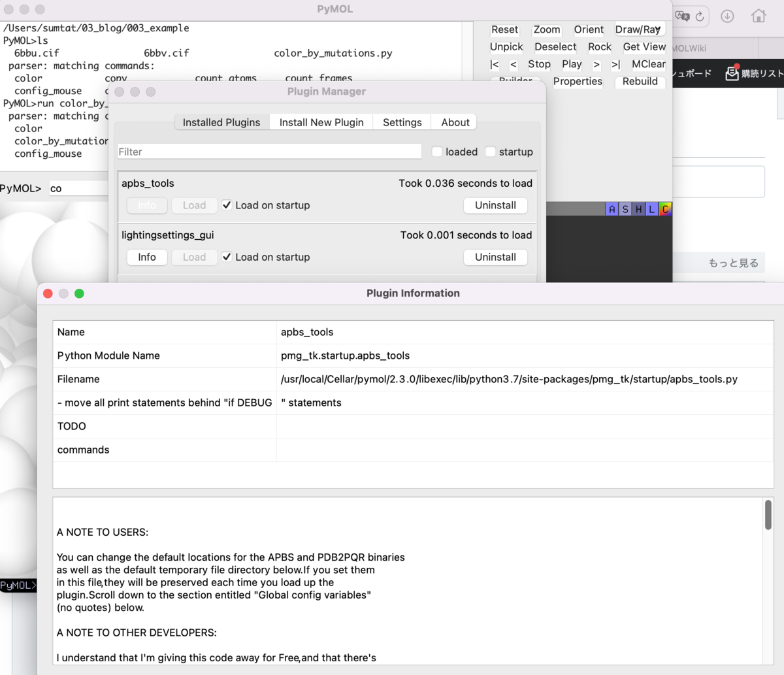784x675 pixels.
Task: Open the browser downloads icon
Action: pyautogui.click(x=727, y=16)
